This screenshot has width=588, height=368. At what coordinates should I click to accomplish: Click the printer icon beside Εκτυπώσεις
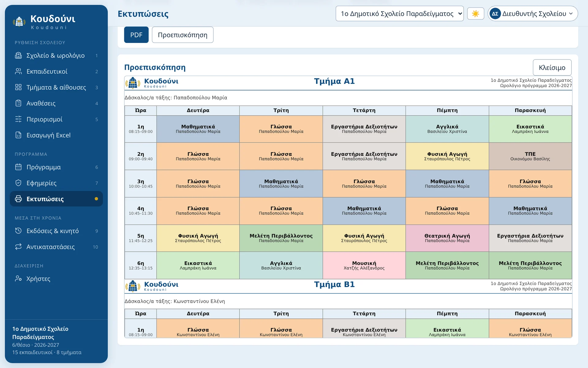click(18, 199)
